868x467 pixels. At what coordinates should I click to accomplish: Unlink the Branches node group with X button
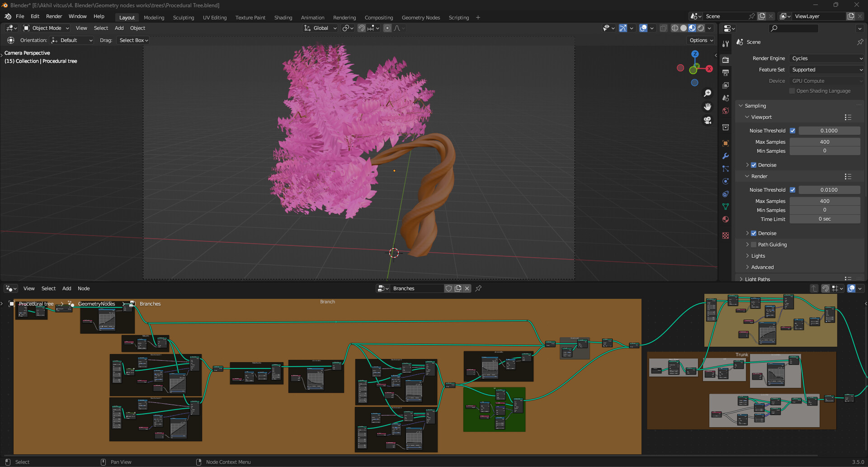(x=467, y=288)
